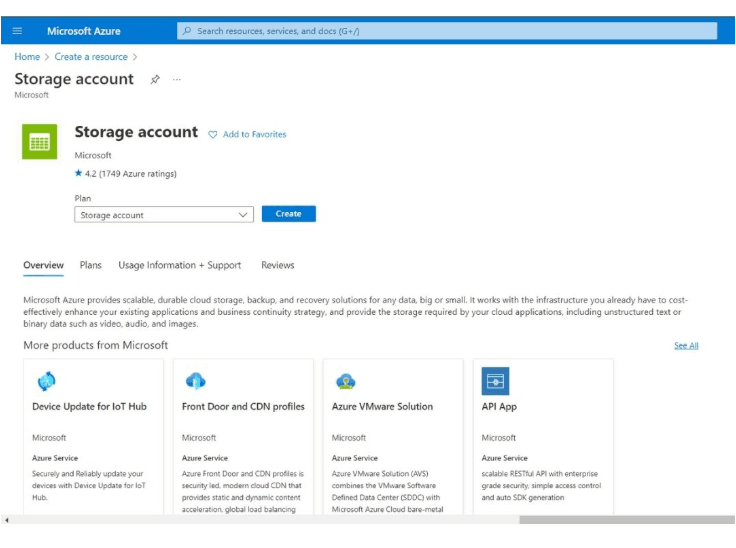Click the green Storage account logo
Image resolution: width=736 pixels, height=548 pixels.
point(39,141)
